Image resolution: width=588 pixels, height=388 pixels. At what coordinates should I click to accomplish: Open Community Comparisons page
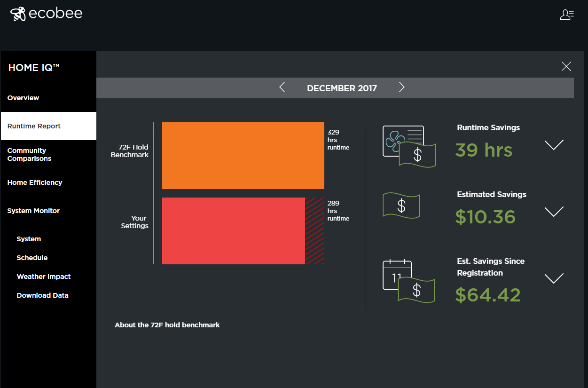point(29,155)
